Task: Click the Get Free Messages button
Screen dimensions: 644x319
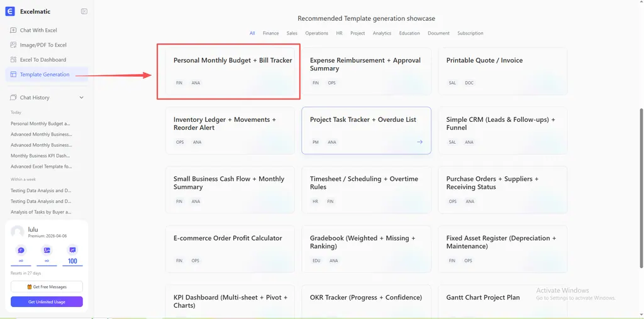Action: pos(47,287)
